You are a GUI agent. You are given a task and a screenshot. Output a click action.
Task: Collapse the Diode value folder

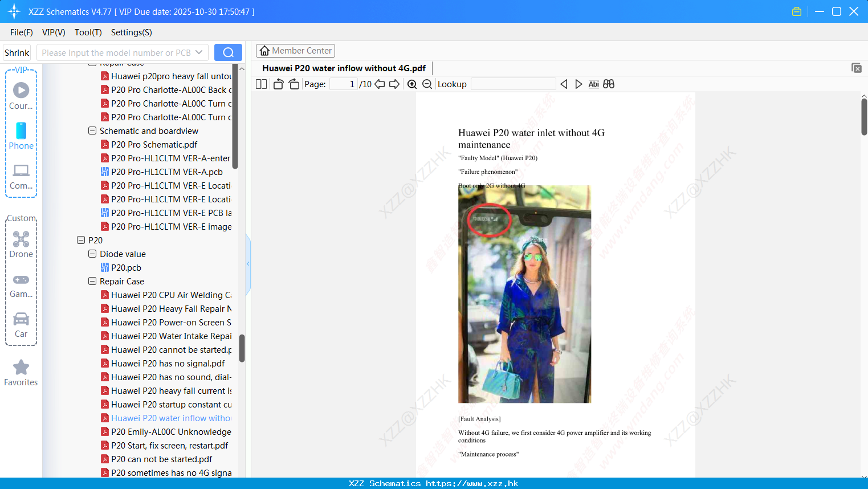[x=92, y=254]
